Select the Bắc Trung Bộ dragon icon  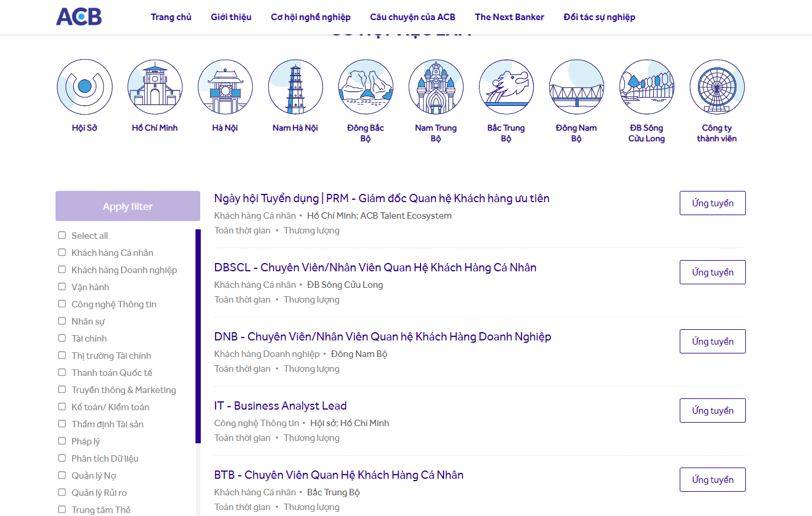pyautogui.click(x=506, y=87)
